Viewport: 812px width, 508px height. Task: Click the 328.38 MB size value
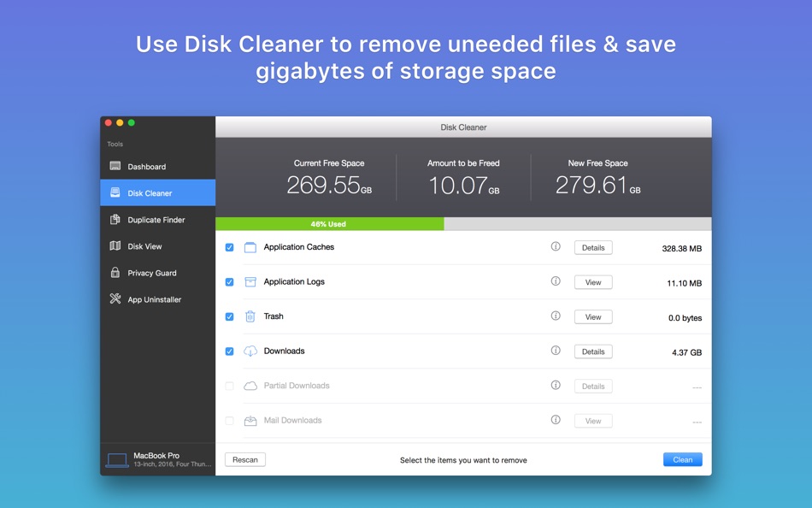coord(681,248)
